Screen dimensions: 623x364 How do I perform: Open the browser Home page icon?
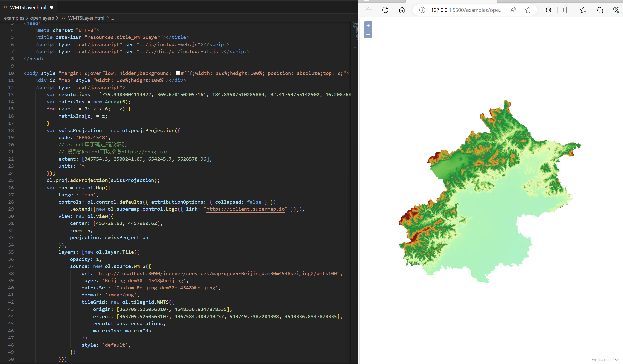(x=401, y=10)
